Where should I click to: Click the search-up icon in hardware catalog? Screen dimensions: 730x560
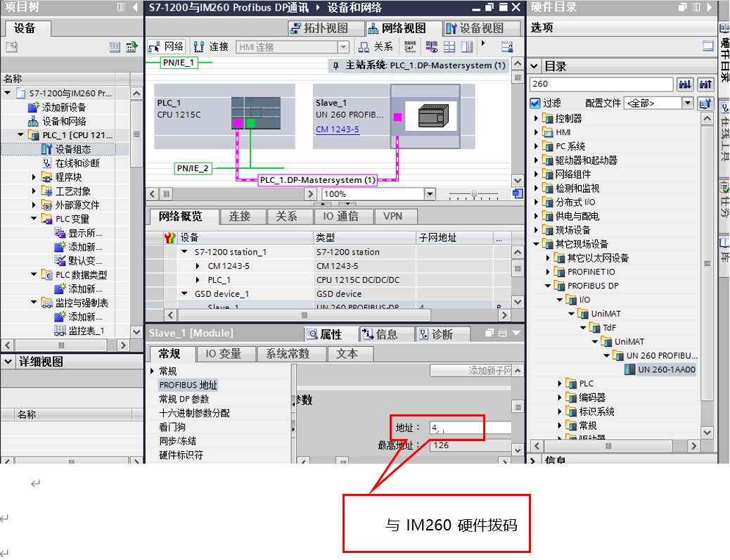[x=705, y=84]
